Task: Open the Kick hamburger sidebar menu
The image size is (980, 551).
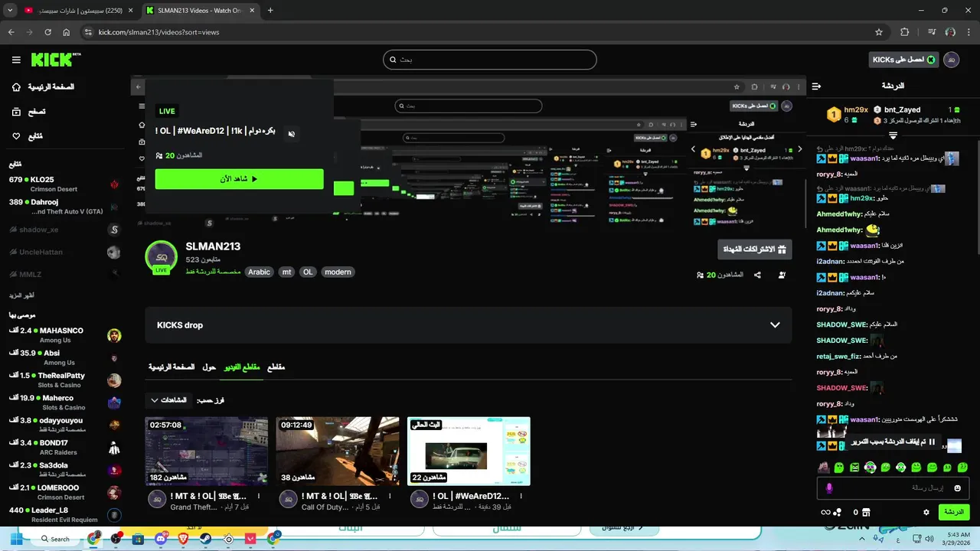Action: (16, 60)
